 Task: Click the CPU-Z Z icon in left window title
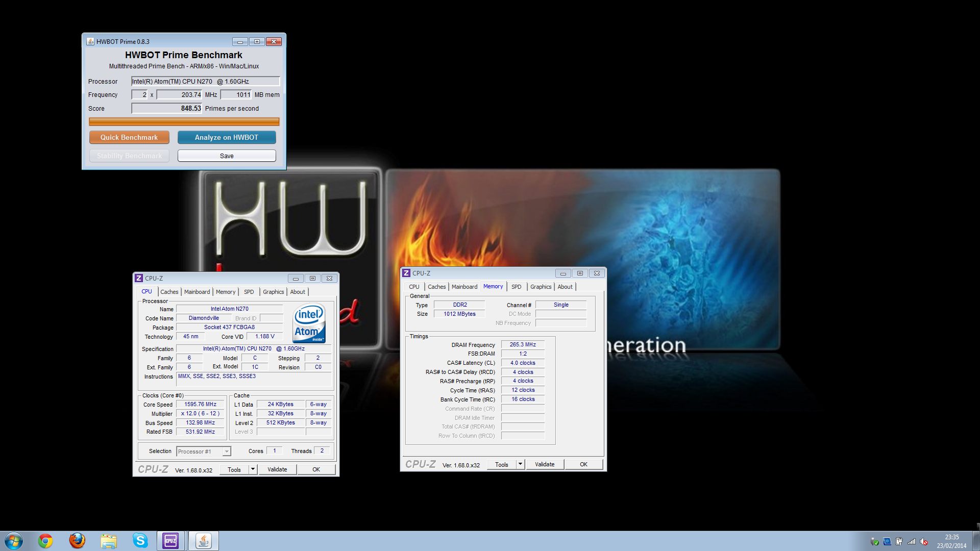139,278
